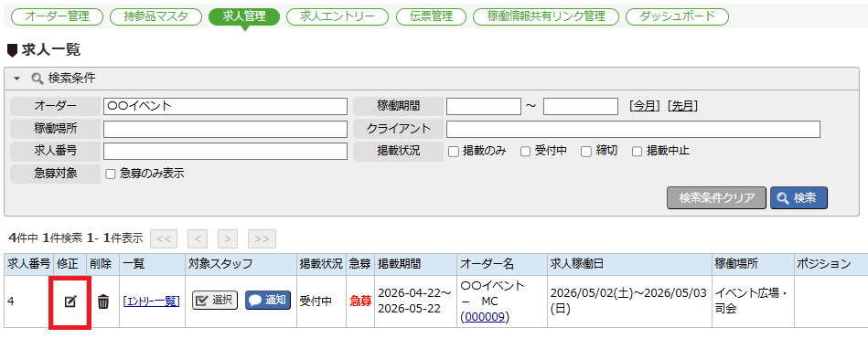This screenshot has width=868, height=349.
Task: Click the blue 検索 button
Action: point(798,198)
